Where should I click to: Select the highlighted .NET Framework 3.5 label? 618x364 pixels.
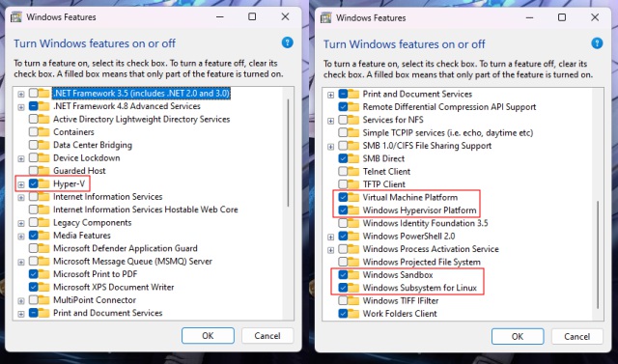(142, 94)
